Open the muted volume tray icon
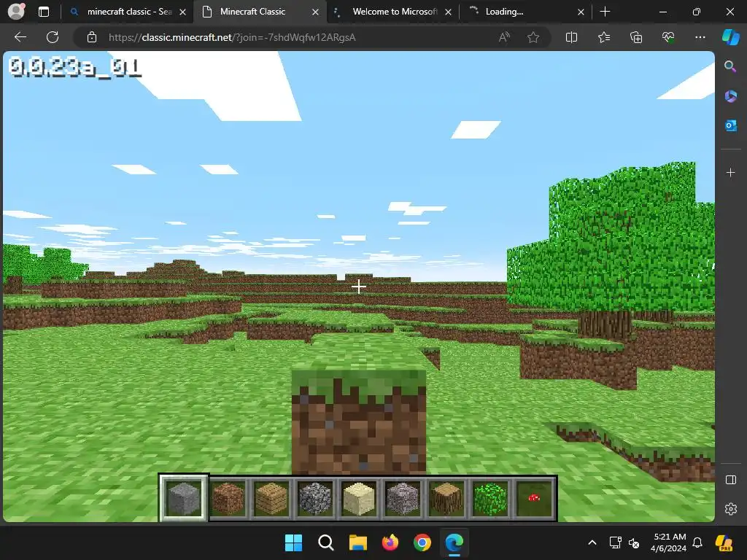The height and width of the screenshot is (560, 747). click(634, 542)
